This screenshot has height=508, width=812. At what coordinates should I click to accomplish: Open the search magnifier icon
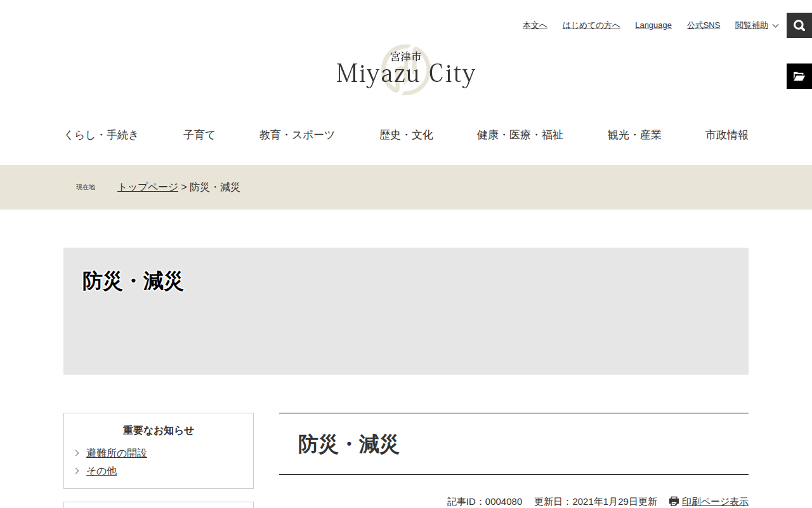(x=799, y=25)
